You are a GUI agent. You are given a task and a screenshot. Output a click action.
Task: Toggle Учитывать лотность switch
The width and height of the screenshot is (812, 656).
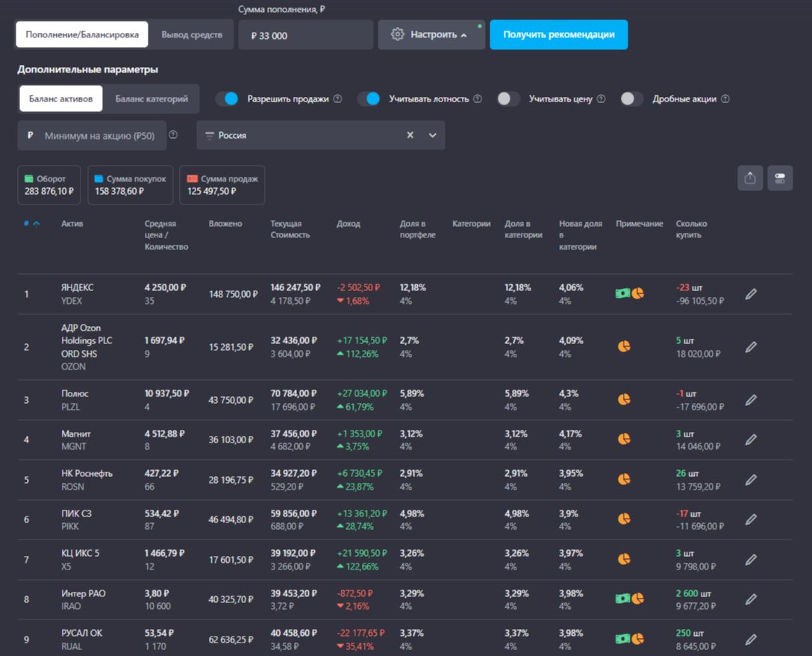(369, 99)
